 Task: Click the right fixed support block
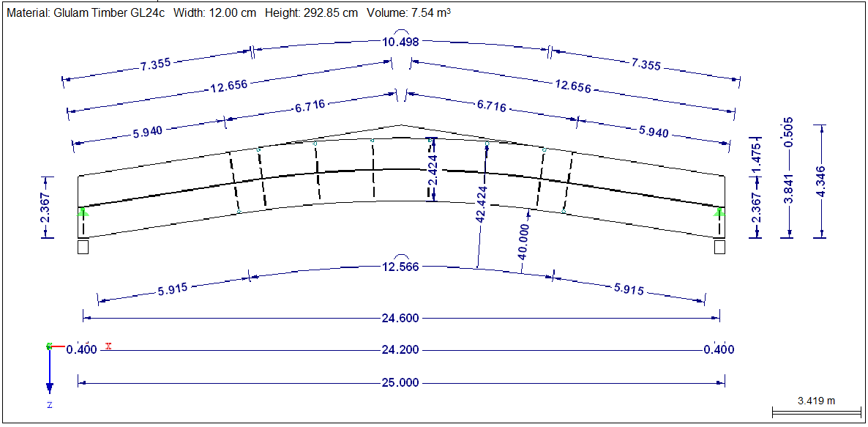point(719,247)
